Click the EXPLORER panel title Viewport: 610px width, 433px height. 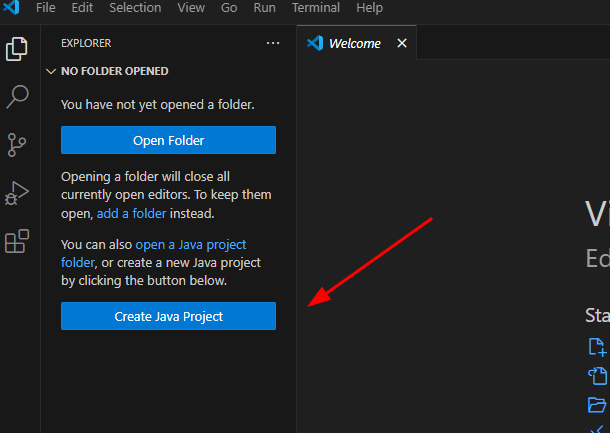point(86,43)
